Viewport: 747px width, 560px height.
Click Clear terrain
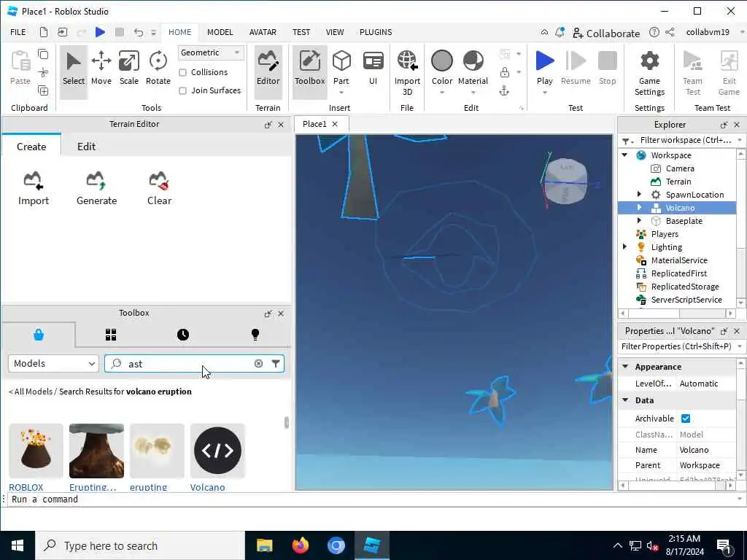pyautogui.click(x=159, y=189)
